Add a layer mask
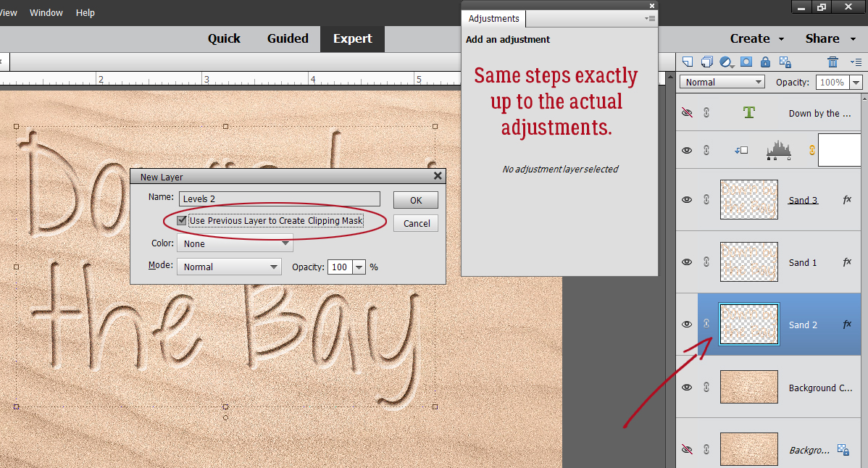The height and width of the screenshot is (468, 868). click(746, 62)
